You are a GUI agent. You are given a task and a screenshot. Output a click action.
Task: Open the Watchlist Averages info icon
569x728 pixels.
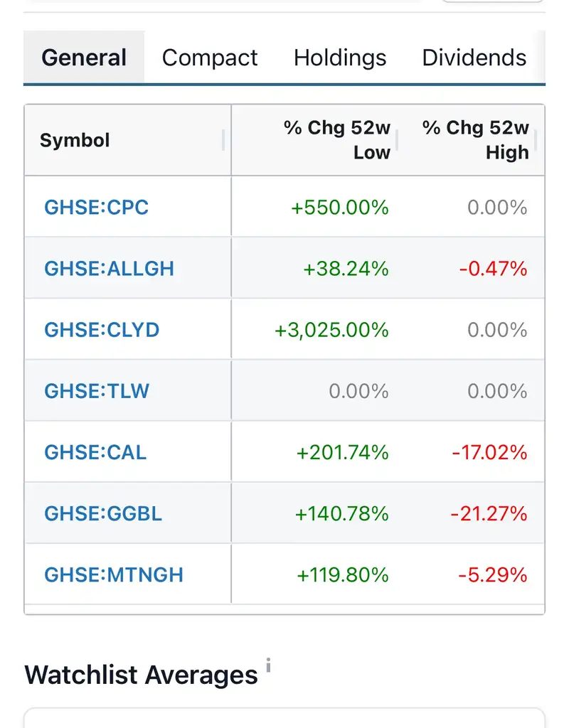tap(268, 665)
